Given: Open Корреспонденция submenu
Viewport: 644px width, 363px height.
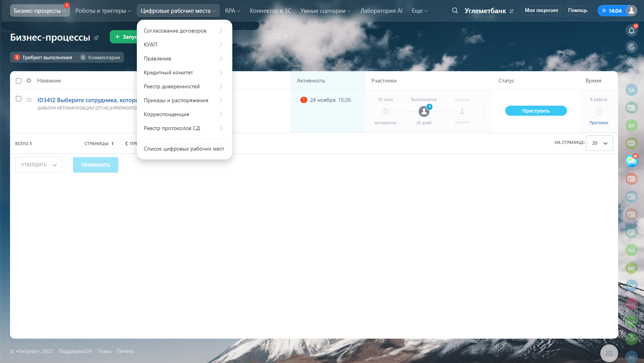Looking at the screenshot, I should pyautogui.click(x=184, y=114).
